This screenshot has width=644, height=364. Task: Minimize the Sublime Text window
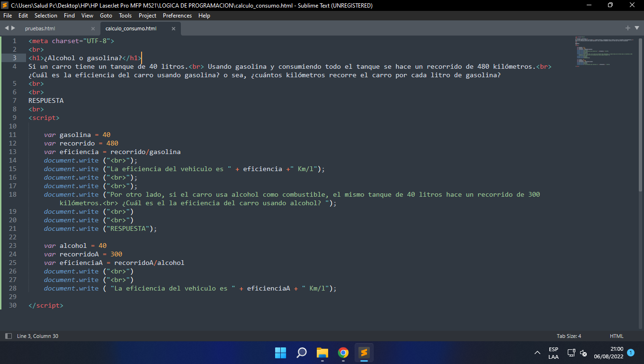(x=589, y=5)
